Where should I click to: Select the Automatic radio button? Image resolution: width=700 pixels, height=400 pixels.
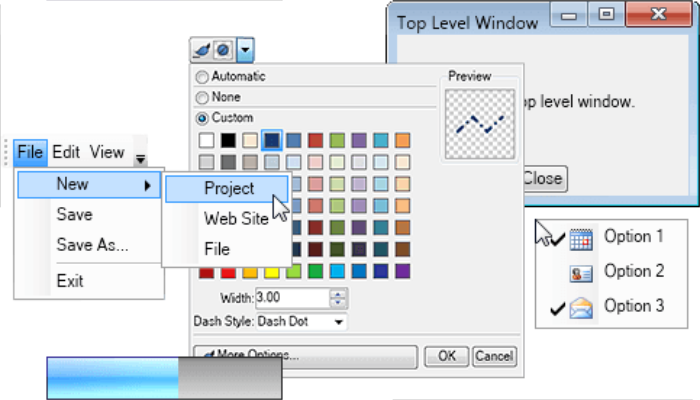(x=202, y=77)
